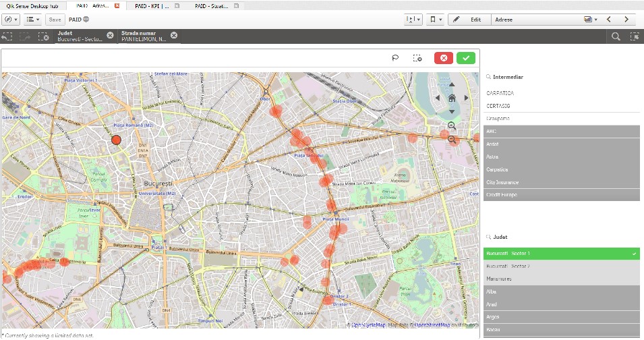This screenshot has width=644, height=340.
Task: Open the global list menu dropdown
Action: point(33,20)
